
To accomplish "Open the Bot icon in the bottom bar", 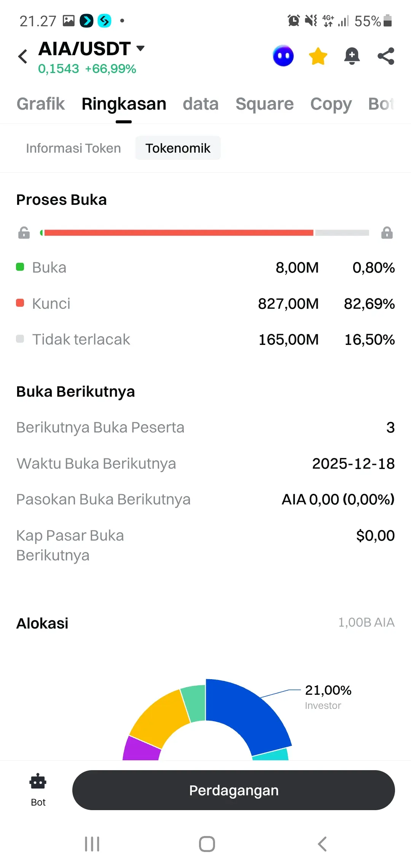I will point(38,790).
